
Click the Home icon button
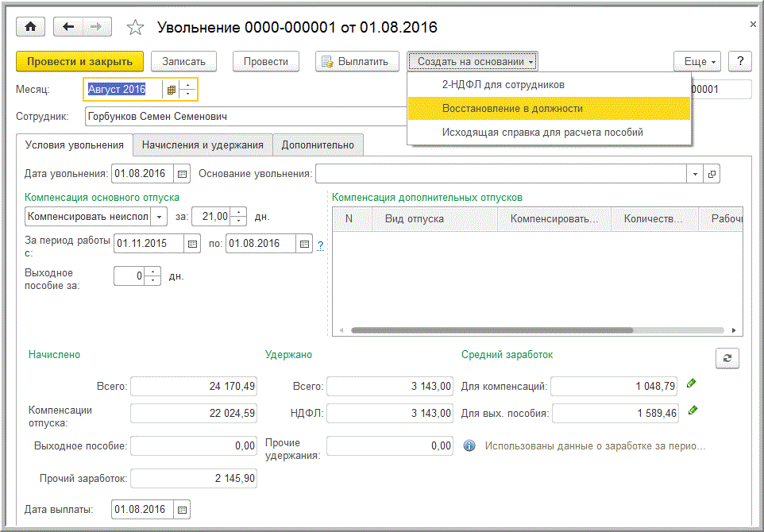[31, 27]
